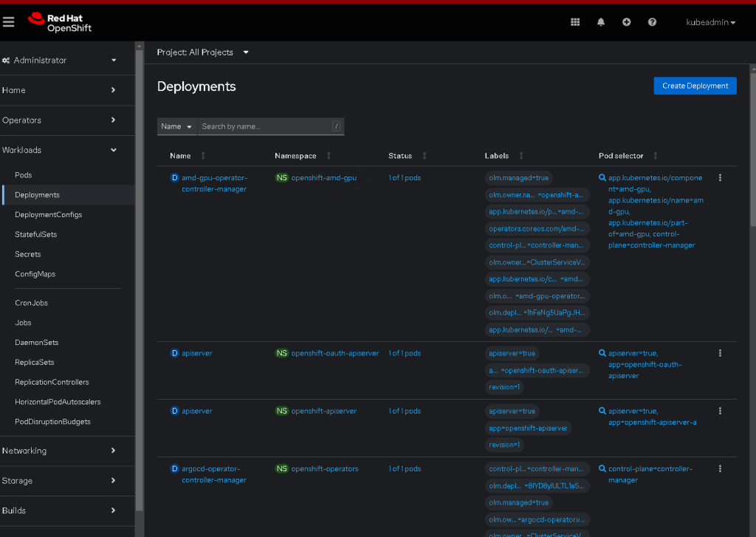Open the application launcher grid icon
Image resolution: width=756 pixels, height=537 pixels.
pos(575,21)
